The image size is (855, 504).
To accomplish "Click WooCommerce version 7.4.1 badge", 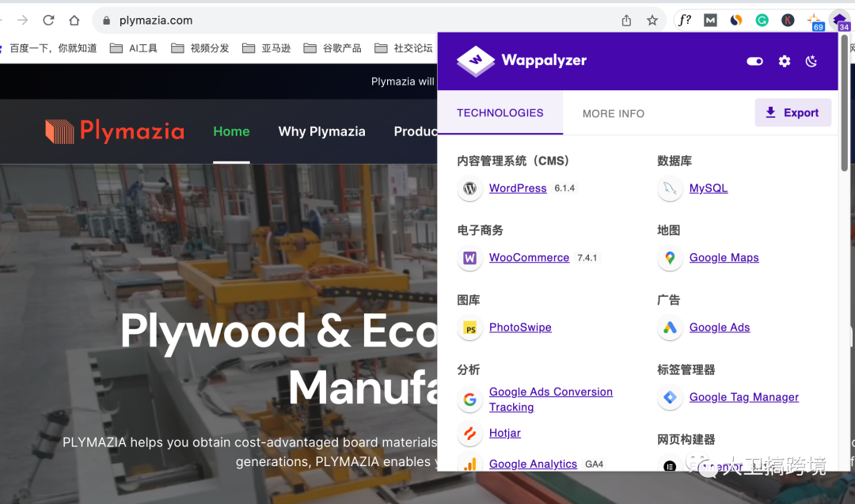I will 587,258.
